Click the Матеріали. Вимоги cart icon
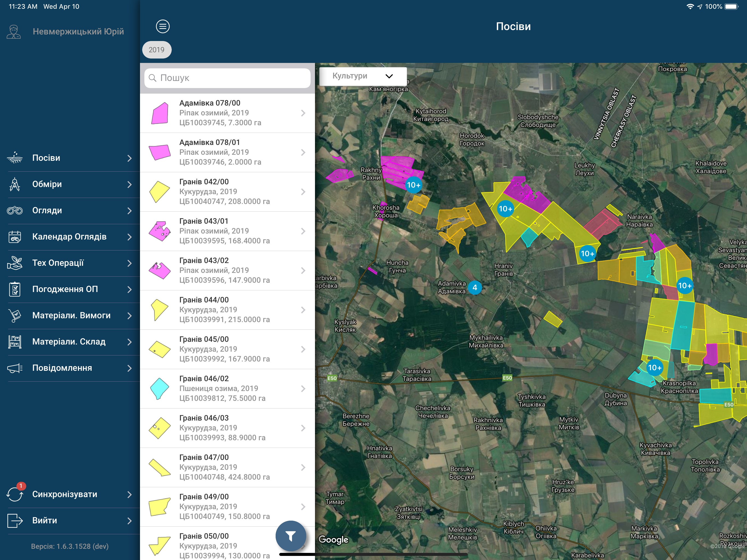Image resolution: width=747 pixels, height=560 pixels. pyautogui.click(x=14, y=316)
